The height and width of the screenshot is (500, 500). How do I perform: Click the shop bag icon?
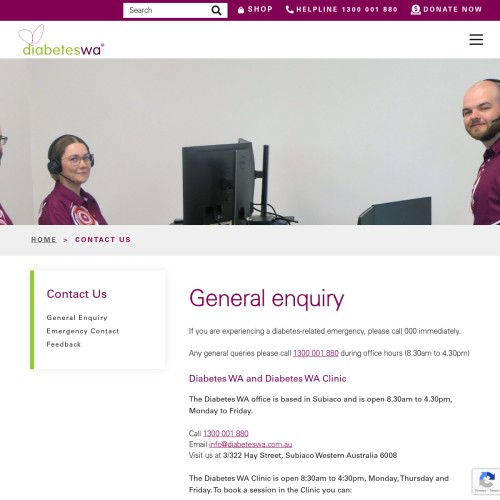[x=241, y=10]
